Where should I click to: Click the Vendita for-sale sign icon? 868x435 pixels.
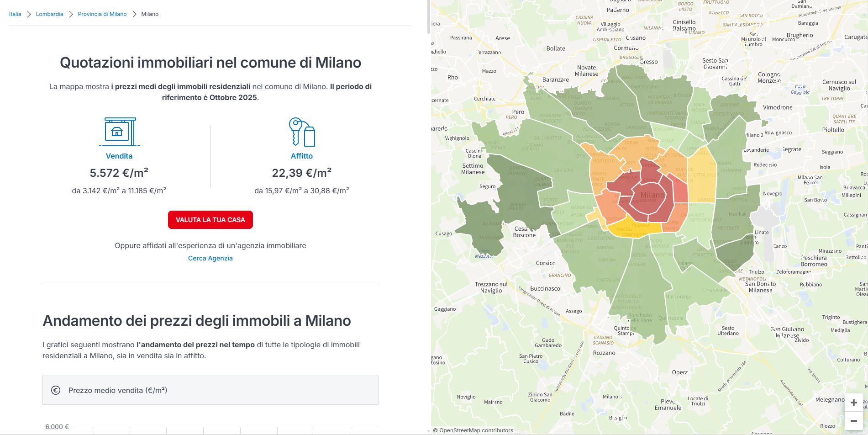pyautogui.click(x=119, y=132)
